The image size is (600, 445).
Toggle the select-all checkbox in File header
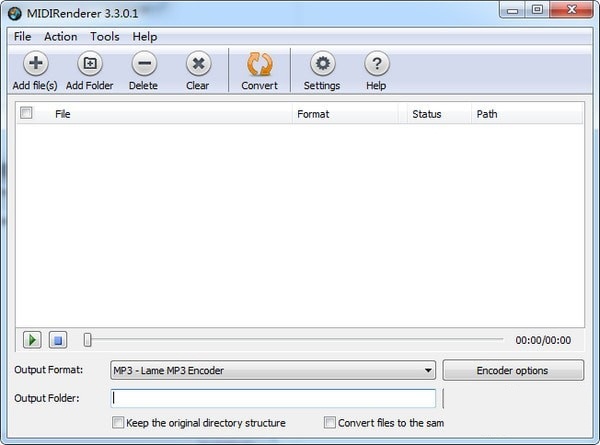pyautogui.click(x=26, y=113)
